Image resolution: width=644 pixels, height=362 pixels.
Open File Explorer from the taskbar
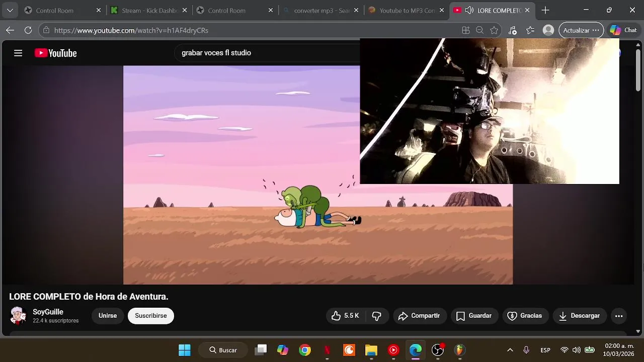click(371, 350)
